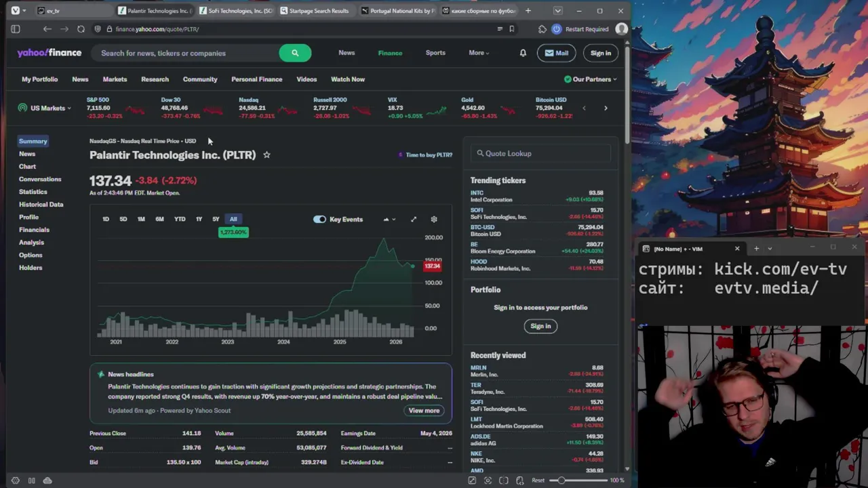
Task: Open a new browser tab
Action: point(528,11)
